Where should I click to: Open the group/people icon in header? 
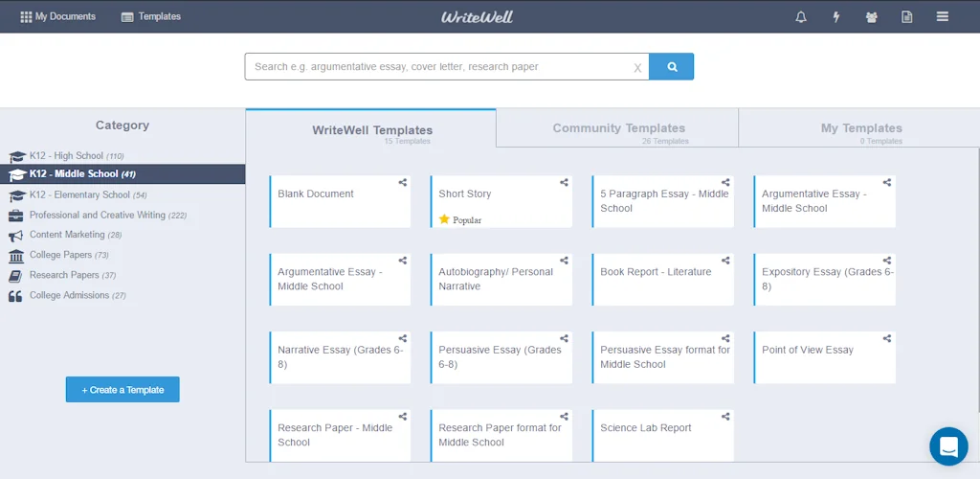tap(871, 17)
